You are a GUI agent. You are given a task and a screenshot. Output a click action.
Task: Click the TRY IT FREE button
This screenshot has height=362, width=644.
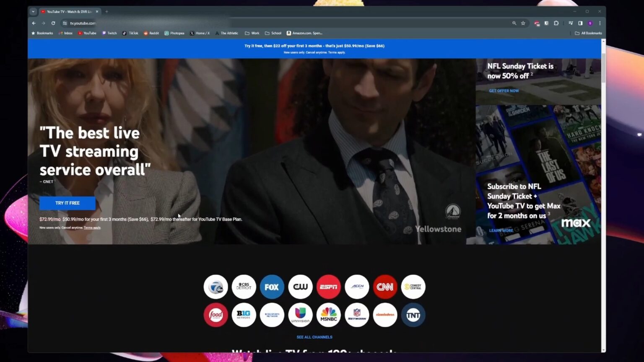[x=67, y=203]
